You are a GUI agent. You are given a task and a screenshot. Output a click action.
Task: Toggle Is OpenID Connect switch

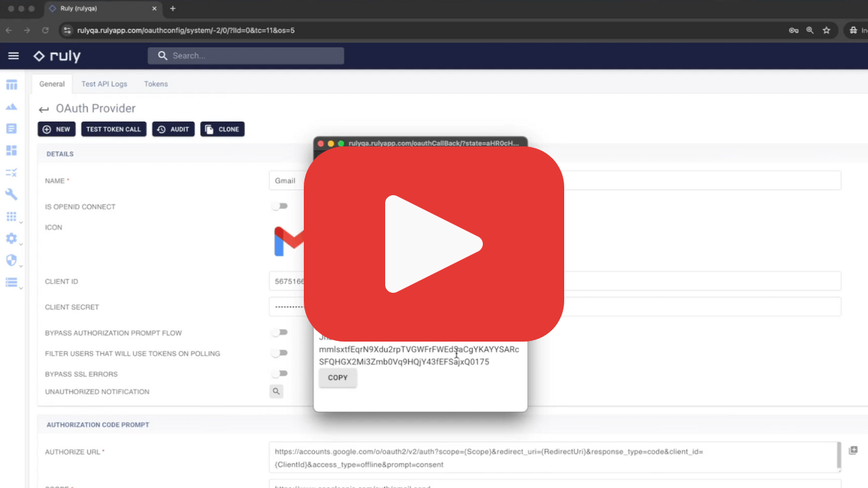pos(279,206)
